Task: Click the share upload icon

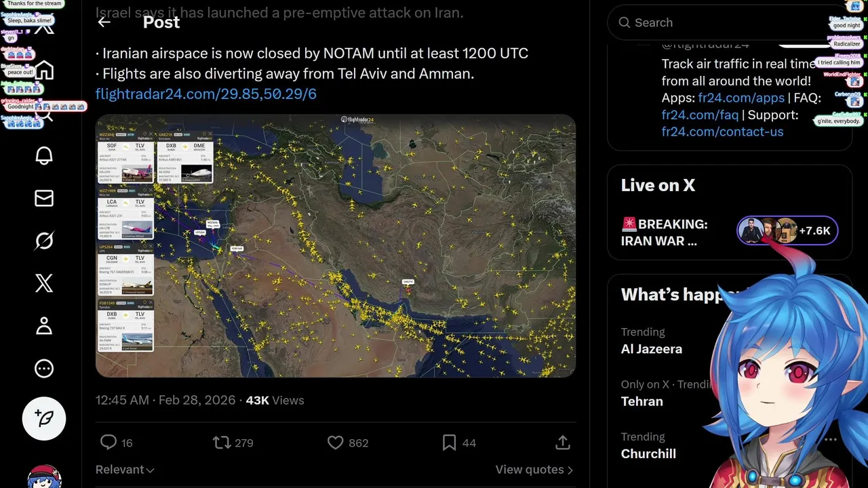Action: click(562, 443)
